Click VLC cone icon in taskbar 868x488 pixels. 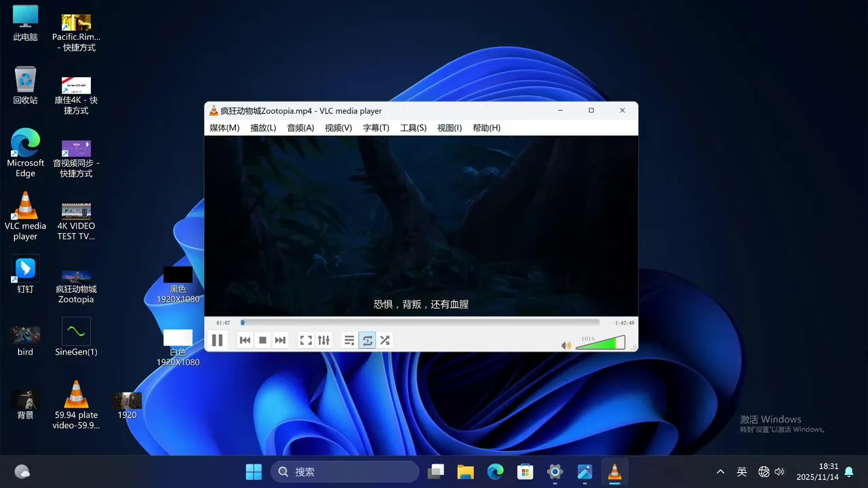[614, 472]
